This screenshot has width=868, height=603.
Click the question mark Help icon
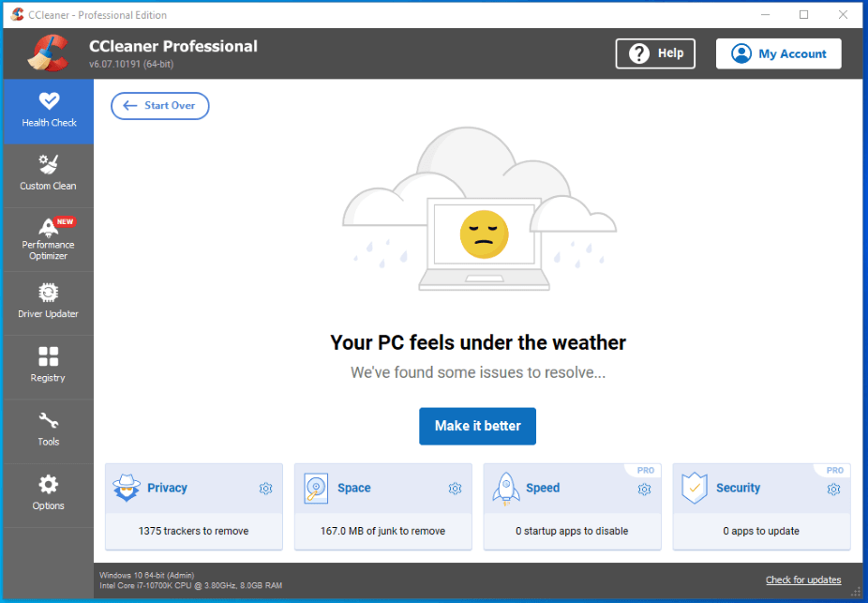tap(639, 53)
